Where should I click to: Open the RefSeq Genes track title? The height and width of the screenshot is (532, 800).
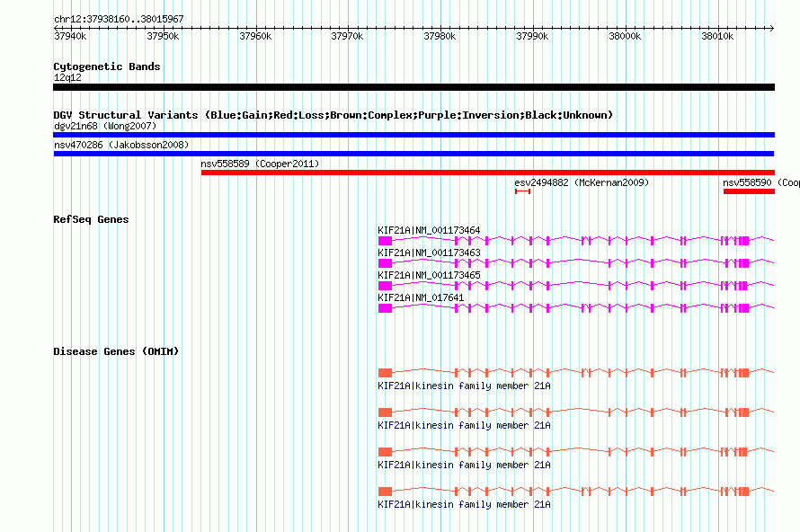coord(91,219)
